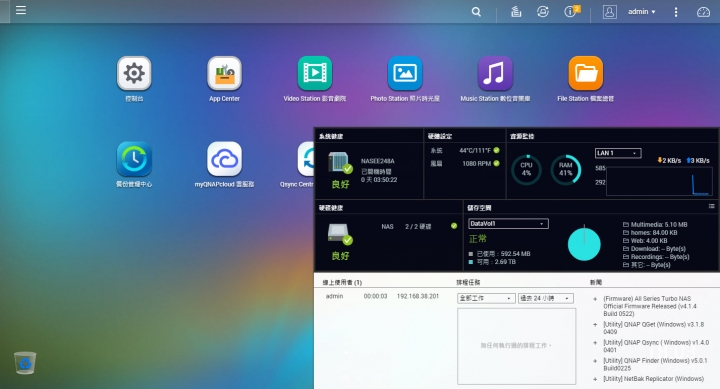Image resolution: width=720 pixels, height=389 pixels.
Task: Click the online user admin row
Action: (x=382, y=296)
